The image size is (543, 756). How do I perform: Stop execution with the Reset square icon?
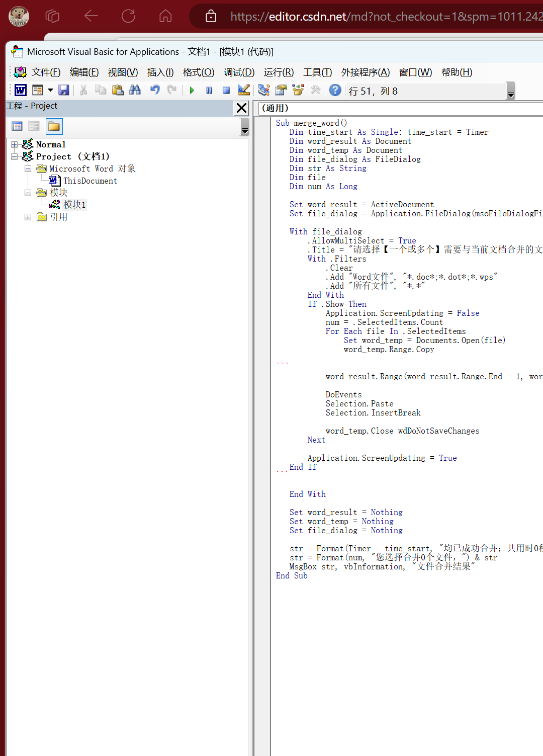click(x=226, y=91)
